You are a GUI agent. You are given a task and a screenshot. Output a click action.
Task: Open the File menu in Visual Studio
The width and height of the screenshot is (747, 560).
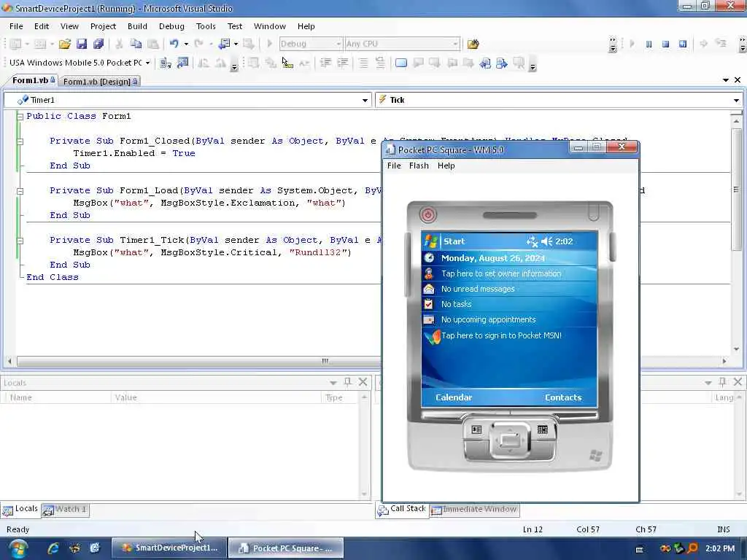[x=16, y=26]
